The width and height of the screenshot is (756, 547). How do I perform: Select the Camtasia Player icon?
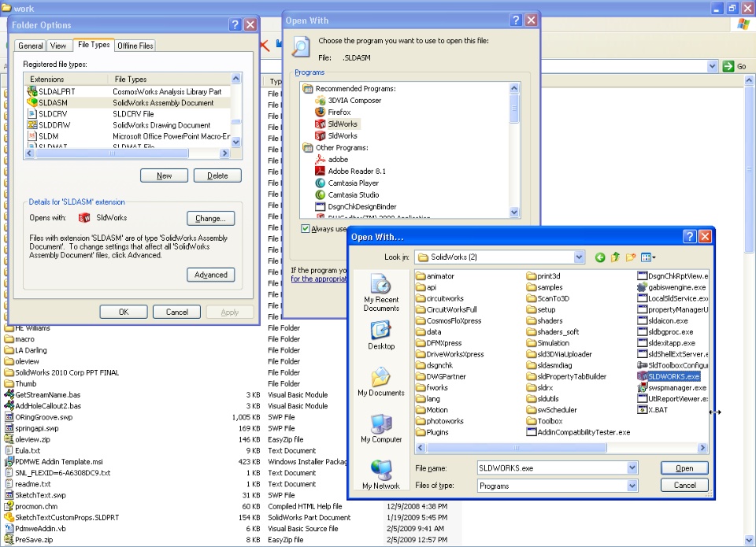[321, 183]
